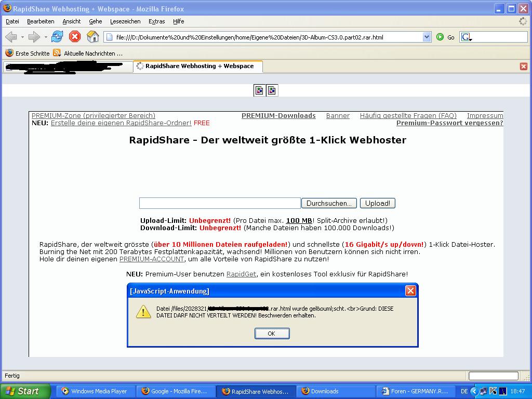Click the Firefox activity throbber icon
Image resolution: width=532 pixels, height=399 pixels.
pos(523,21)
